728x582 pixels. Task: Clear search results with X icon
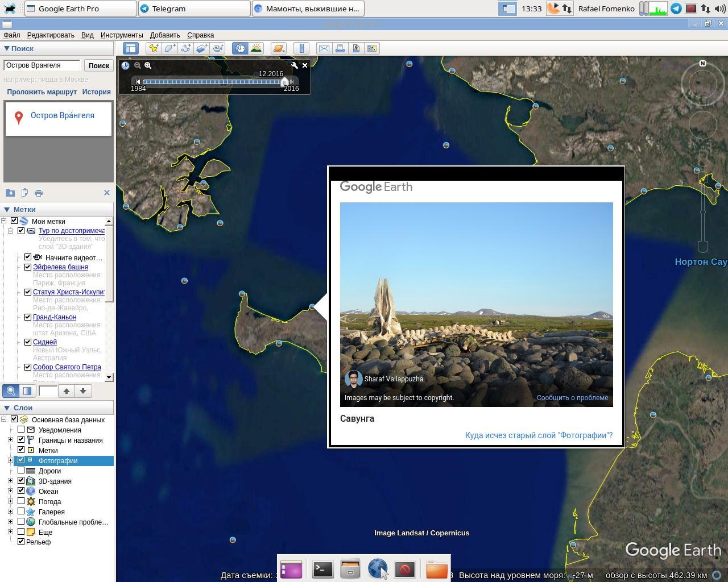coord(107,193)
